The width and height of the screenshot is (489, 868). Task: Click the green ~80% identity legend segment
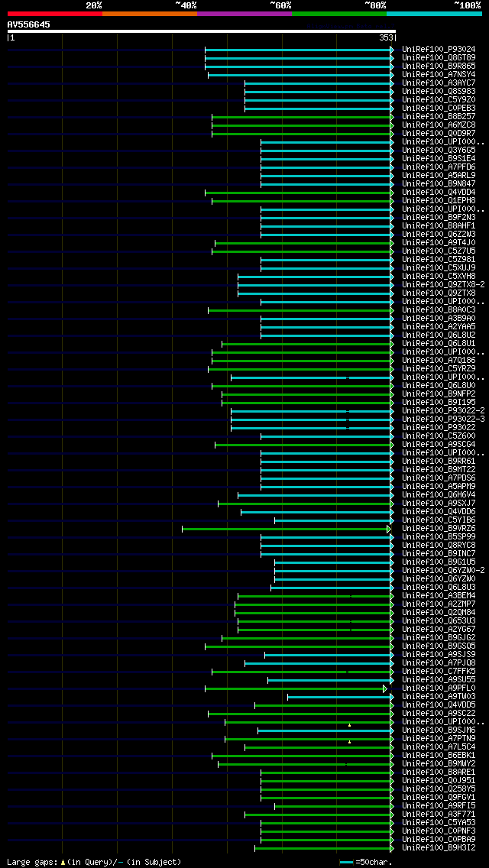339,13
